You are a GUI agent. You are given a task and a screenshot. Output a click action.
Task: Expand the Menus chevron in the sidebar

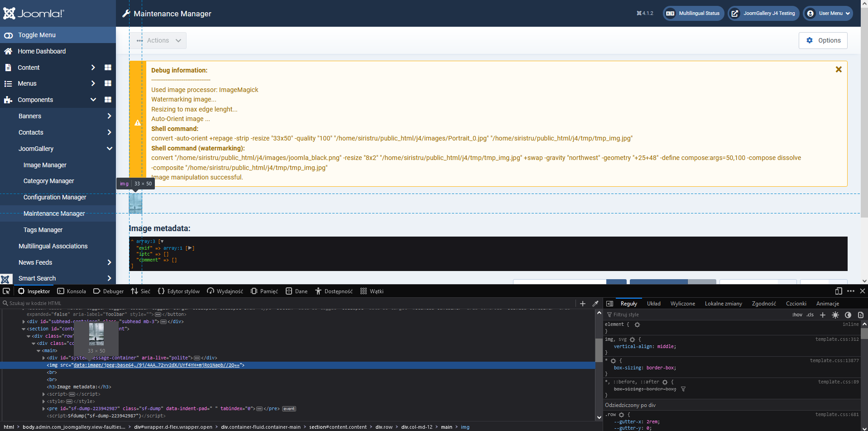coord(93,83)
